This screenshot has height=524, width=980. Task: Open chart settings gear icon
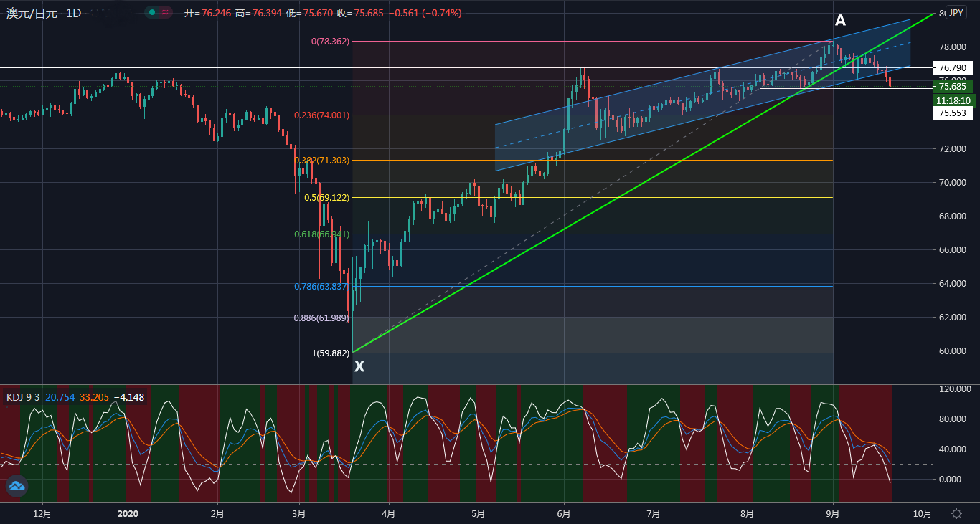[x=956, y=513]
